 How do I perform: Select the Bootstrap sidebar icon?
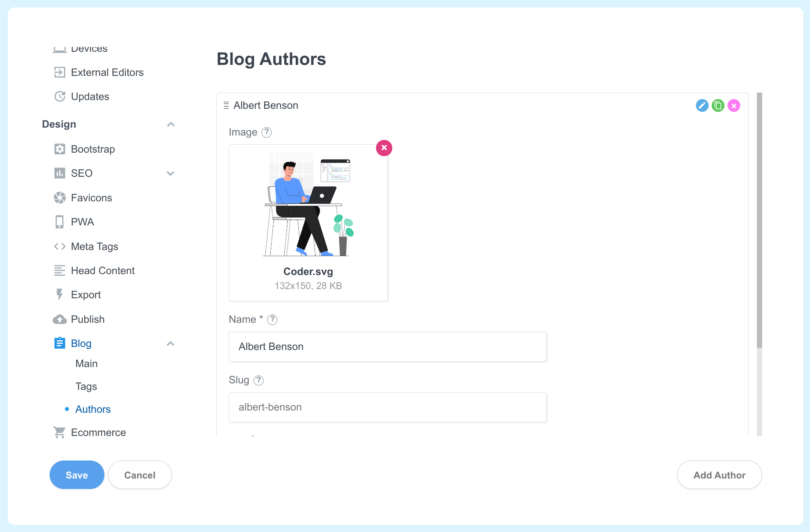pos(60,149)
